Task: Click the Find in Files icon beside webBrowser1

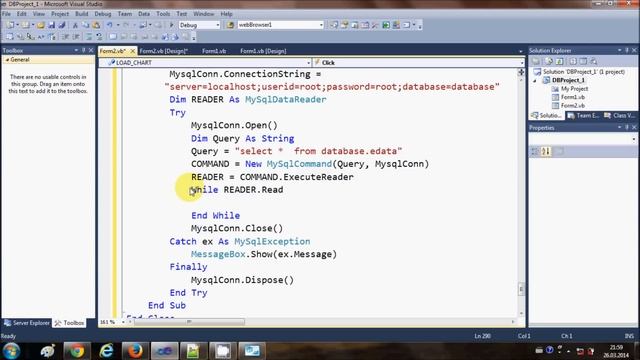Action: click(230, 25)
